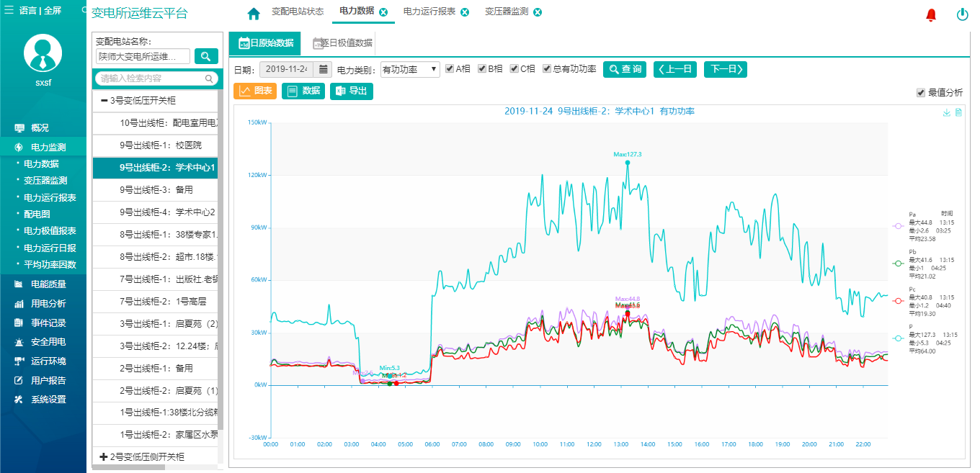Uncheck the A相 checkbox
Viewport: 980px width, 473px height.
tap(450, 69)
